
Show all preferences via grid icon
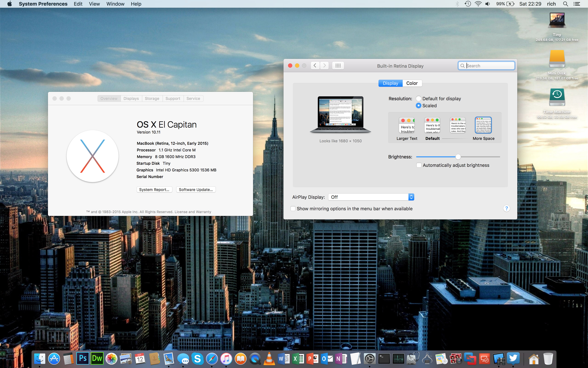coord(338,66)
